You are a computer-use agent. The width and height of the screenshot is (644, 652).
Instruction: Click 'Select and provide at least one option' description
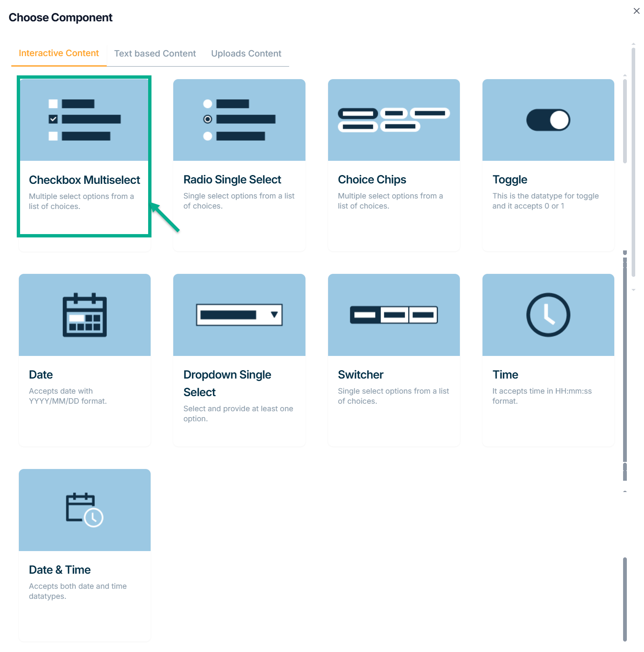238,413
